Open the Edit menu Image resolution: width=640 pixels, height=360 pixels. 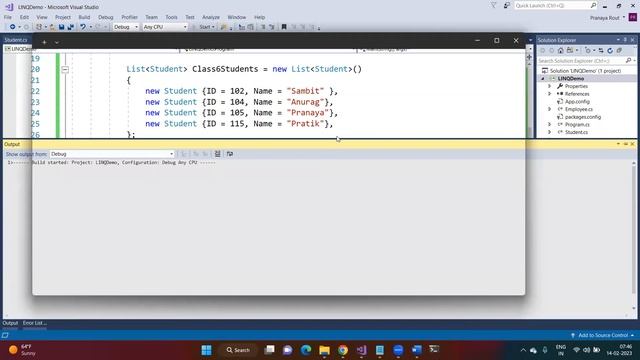(24, 17)
